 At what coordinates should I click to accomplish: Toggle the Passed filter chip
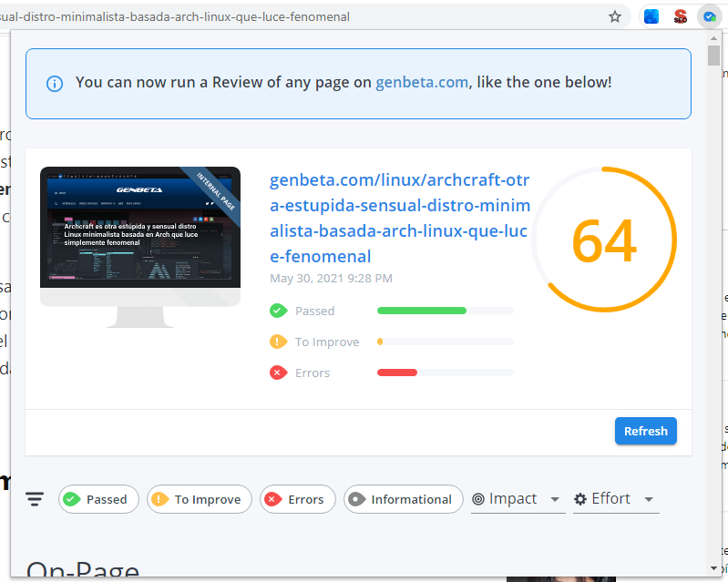point(98,499)
